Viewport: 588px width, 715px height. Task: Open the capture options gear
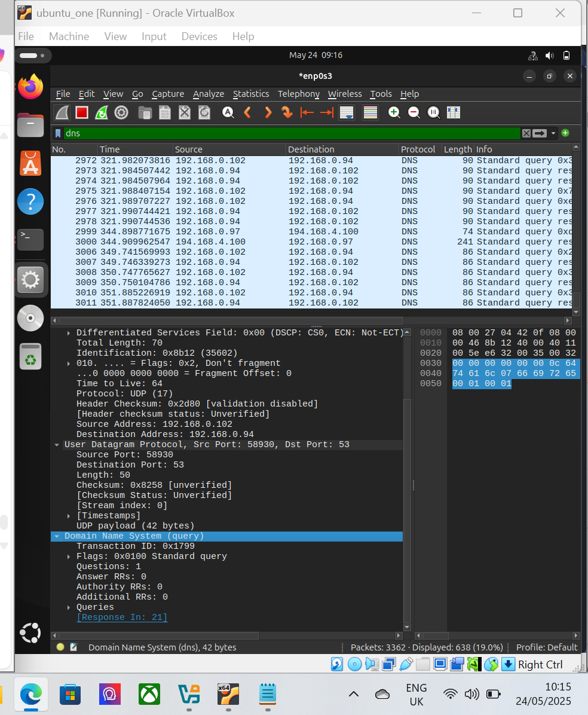coord(121,112)
